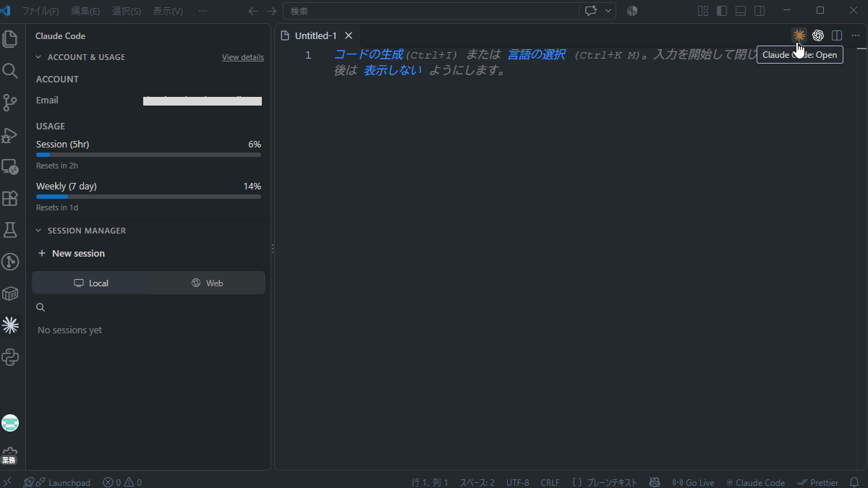Image resolution: width=868 pixels, height=488 pixels.
Task: Open the Python activity bar icon
Action: tap(10, 357)
